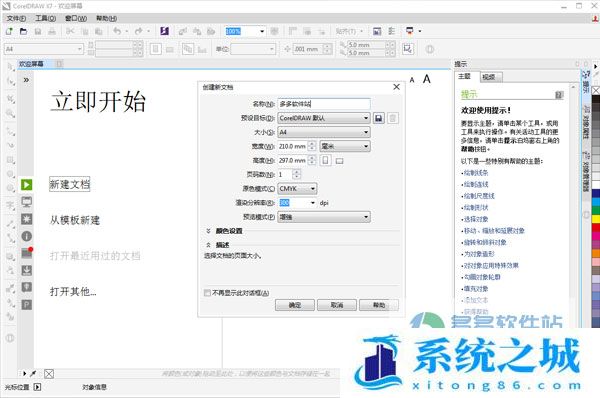Select portrait orientation icon in dialog
600x398 pixels.
coord(325,160)
